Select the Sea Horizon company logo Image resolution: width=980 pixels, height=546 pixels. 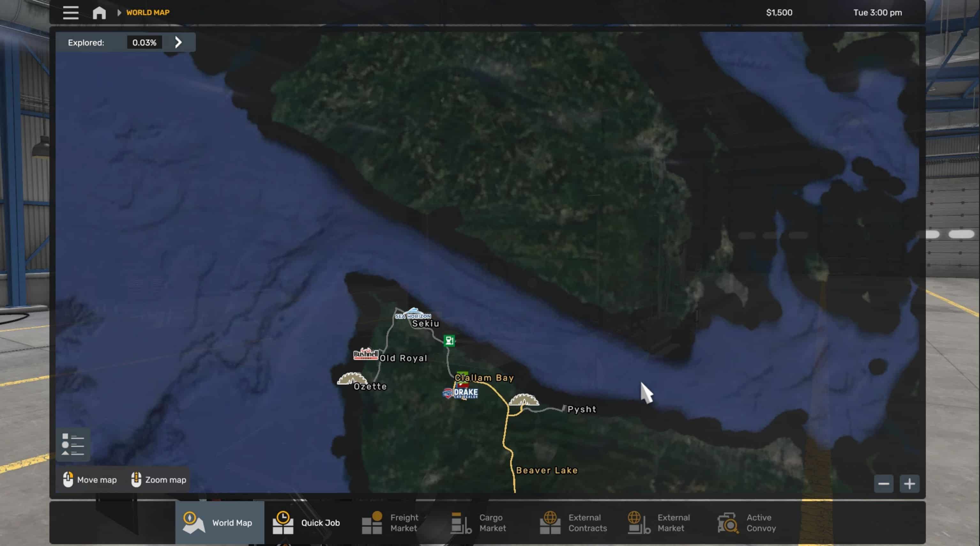point(413,314)
